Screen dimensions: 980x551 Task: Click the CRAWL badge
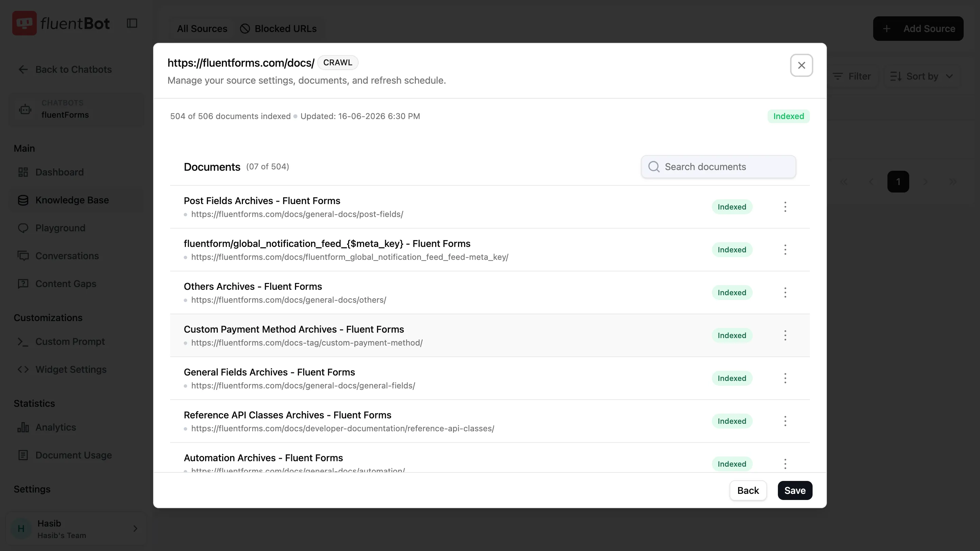[x=338, y=63]
